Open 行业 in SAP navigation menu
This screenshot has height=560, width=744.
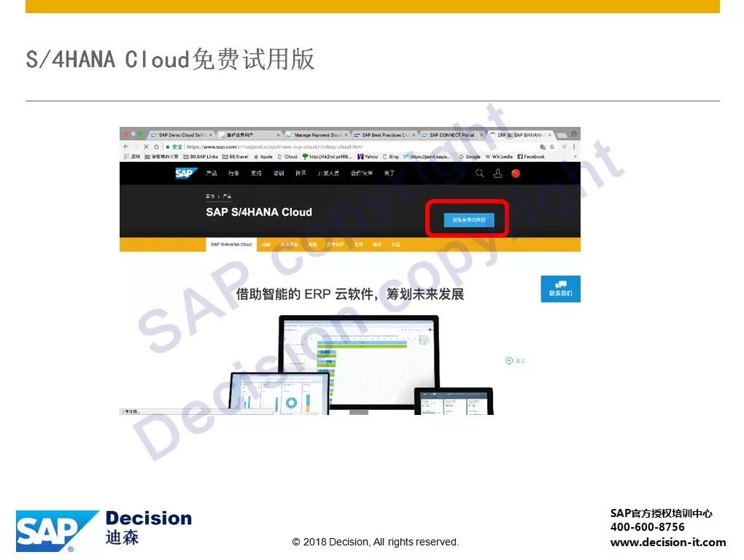tap(234, 174)
